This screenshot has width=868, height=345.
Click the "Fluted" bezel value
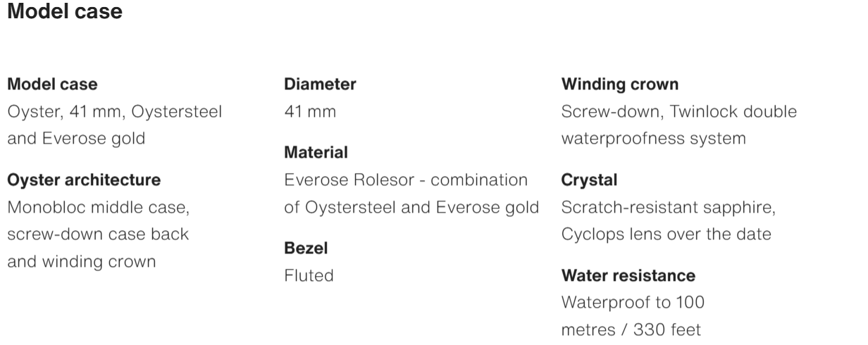pyautogui.click(x=309, y=275)
